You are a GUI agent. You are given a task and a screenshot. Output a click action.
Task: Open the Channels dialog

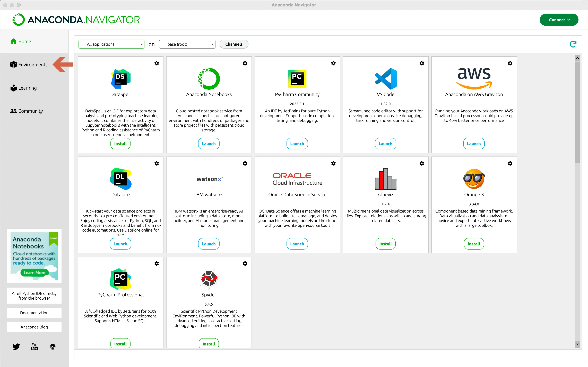(x=234, y=44)
